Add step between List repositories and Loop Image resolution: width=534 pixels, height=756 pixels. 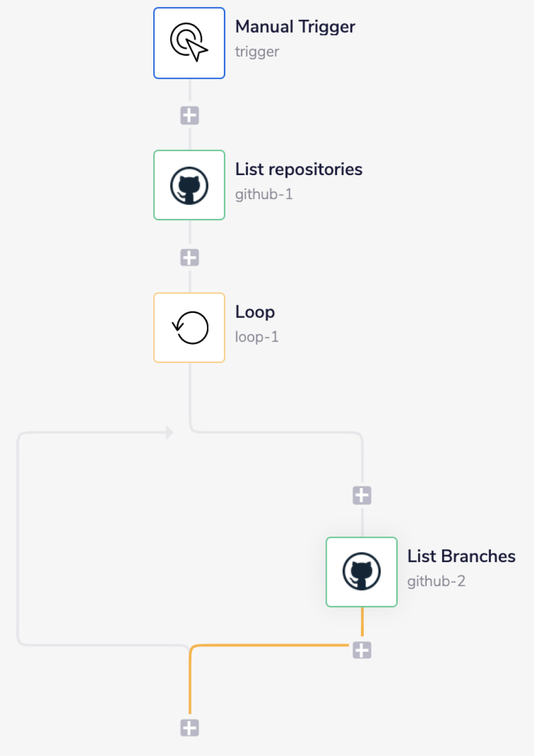tap(190, 258)
